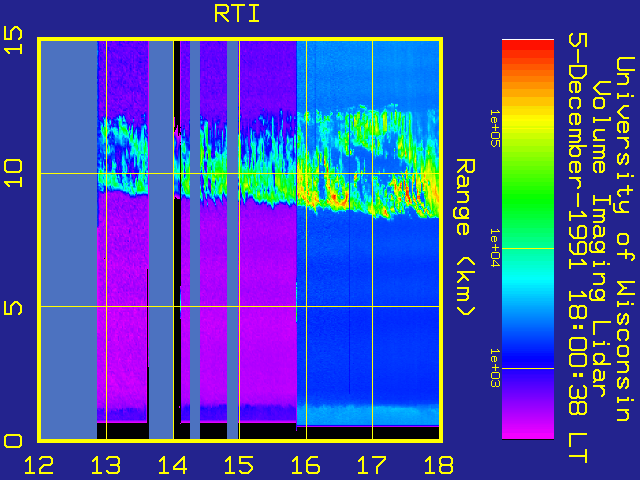Click the 1e+03 colorbar label
The height and width of the screenshot is (480, 640).
495,368
